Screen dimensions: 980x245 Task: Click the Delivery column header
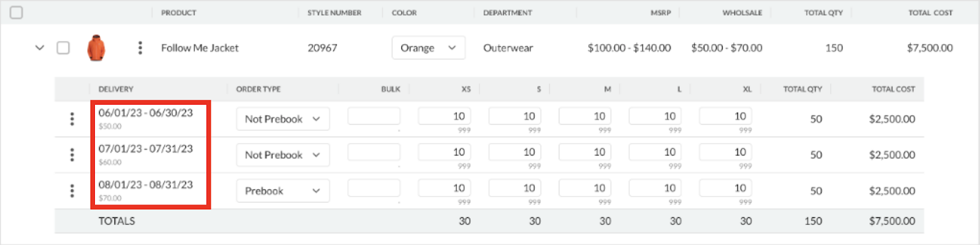[116, 89]
